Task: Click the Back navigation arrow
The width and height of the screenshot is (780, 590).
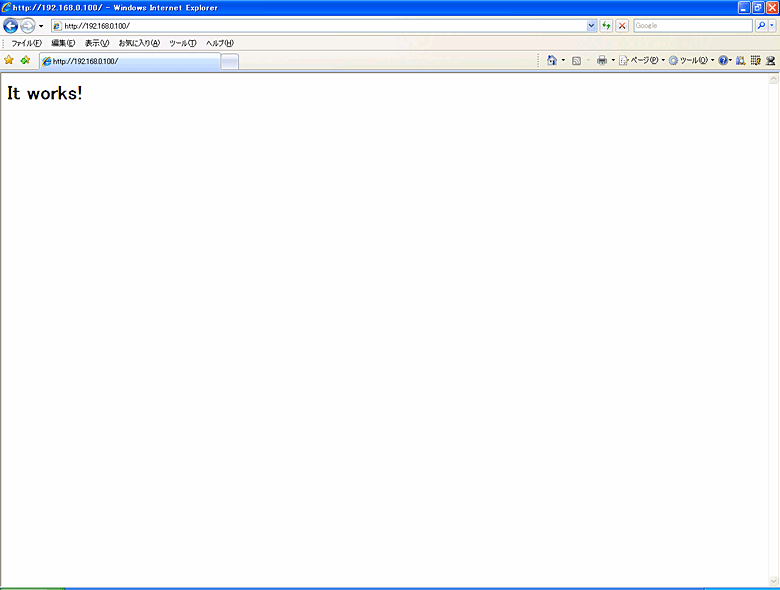Action: (11, 25)
